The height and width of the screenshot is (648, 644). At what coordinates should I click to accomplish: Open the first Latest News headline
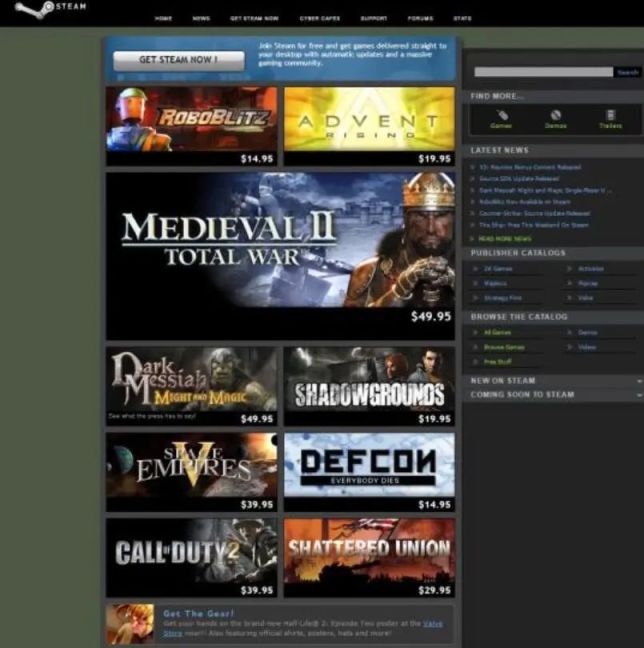coord(530,167)
